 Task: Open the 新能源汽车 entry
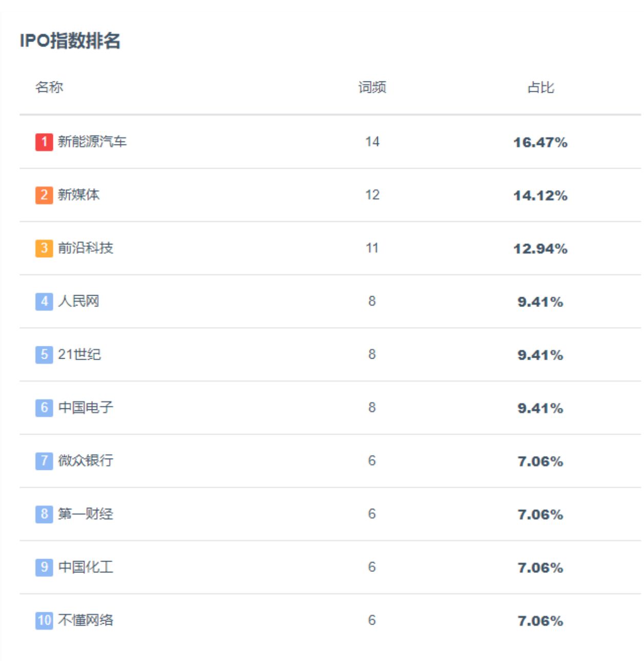(x=92, y=142)
